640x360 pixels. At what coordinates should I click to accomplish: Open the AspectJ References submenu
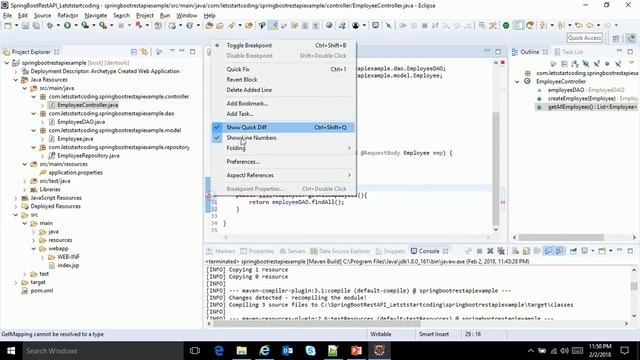pos(283,175)
